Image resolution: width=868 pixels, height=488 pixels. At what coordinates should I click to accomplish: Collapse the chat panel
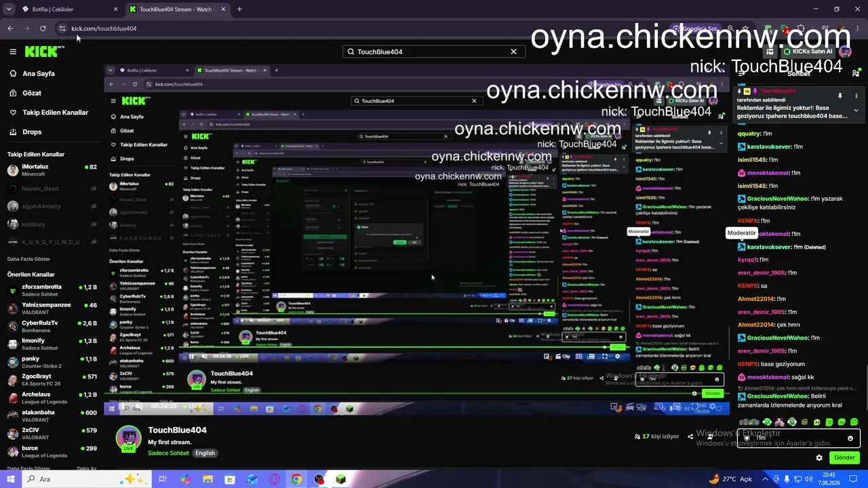click(x=741, y=73)
